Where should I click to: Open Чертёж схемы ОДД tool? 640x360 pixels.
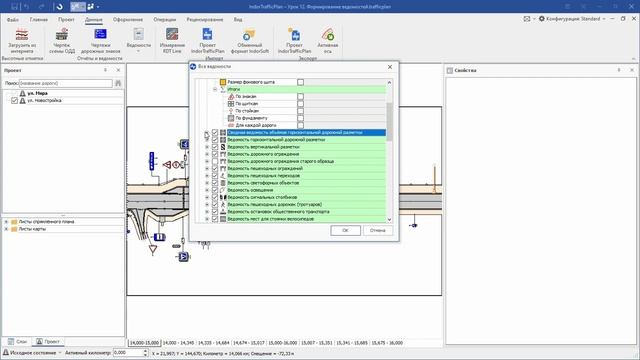tap(62, 35)
